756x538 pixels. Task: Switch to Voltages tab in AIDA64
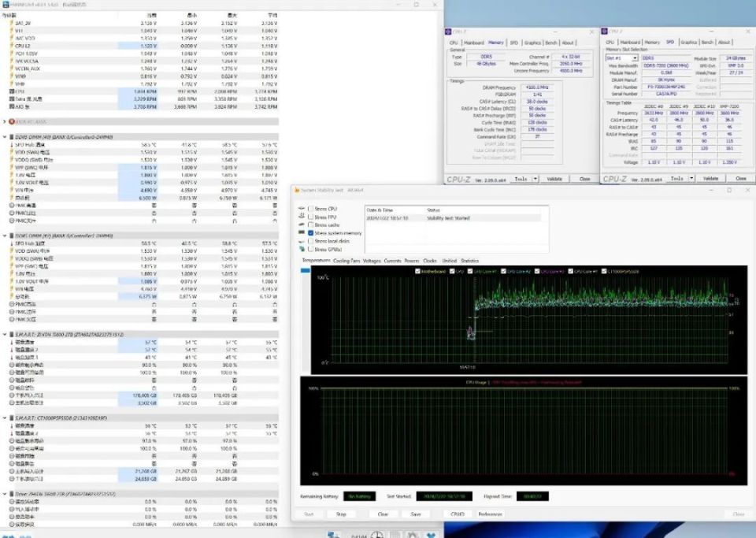click(x=372, y=261)
